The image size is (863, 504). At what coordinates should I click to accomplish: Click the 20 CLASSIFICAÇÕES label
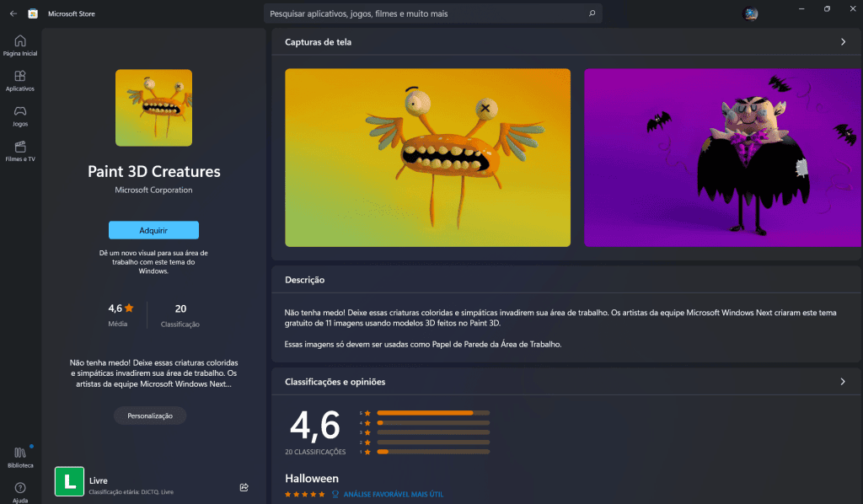click(x=315, y=452)
